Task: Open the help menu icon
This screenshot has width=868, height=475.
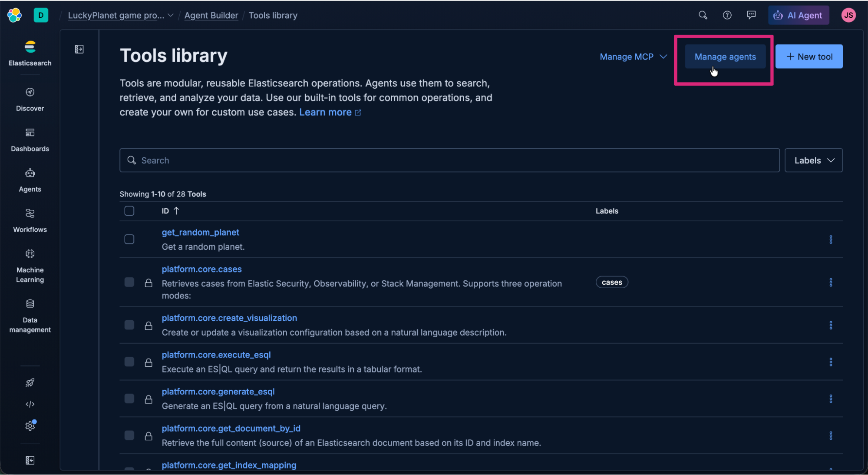Action: (x=727, y=15)
